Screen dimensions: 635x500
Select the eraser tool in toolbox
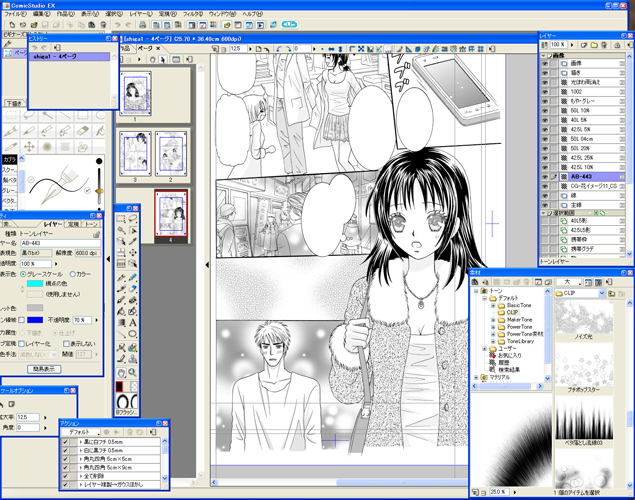pos(132,289)
